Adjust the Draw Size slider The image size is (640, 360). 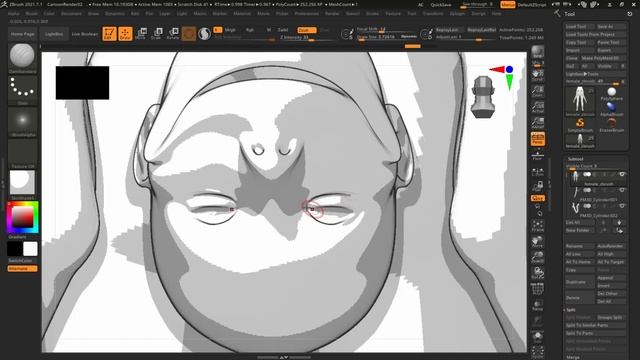pyautogui.click(x=386, y=37)
